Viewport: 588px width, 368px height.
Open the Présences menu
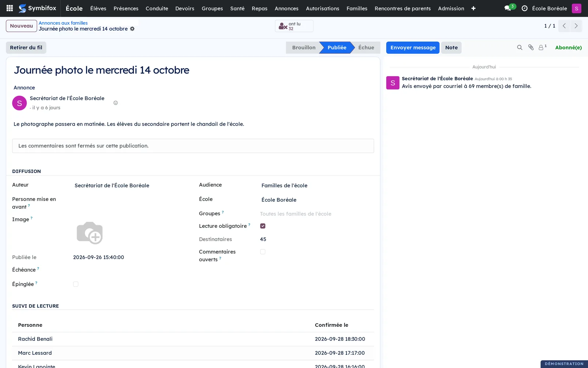click(x=126, y=8)
